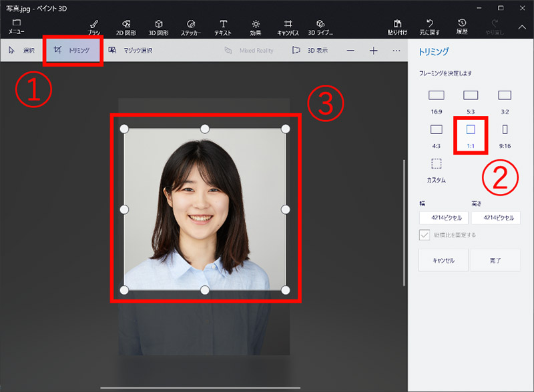Toggle the lock aspect ratio checkbox

[x=425, y=235]
